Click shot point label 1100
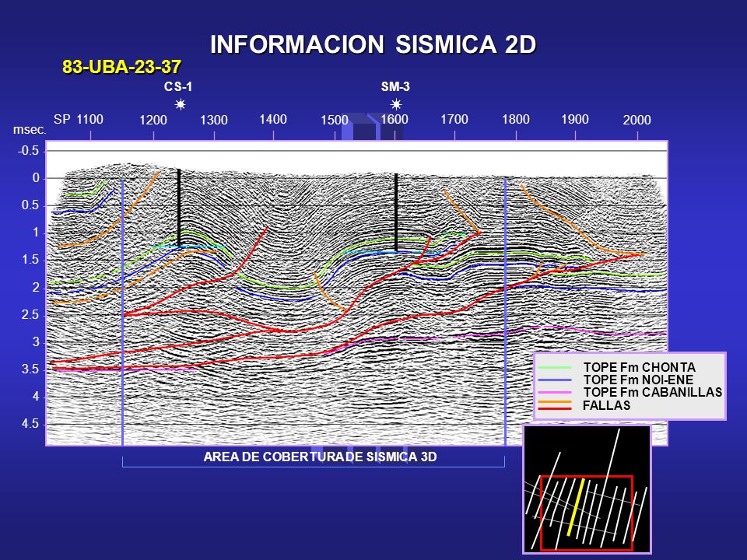The width and height of the screenshot is (747, 560). (x=90, y=120)
